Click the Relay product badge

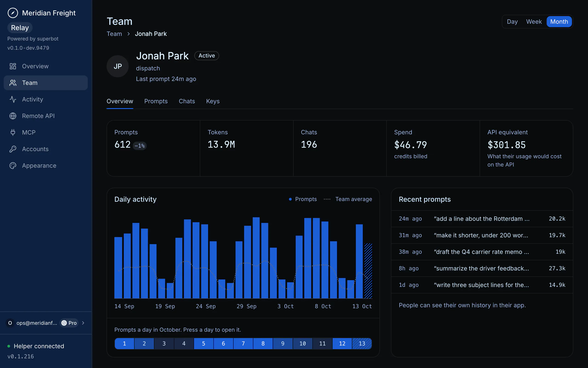point(20,28)
